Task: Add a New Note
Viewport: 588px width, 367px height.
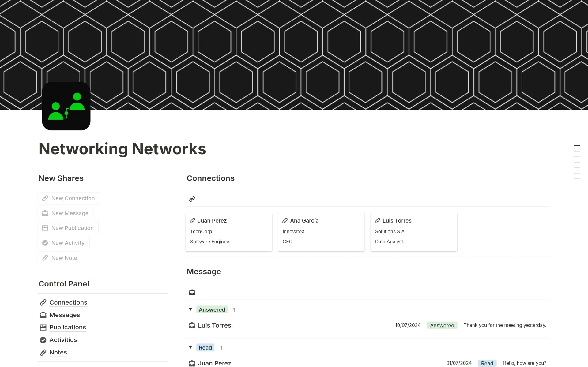Action: (60, 258)
